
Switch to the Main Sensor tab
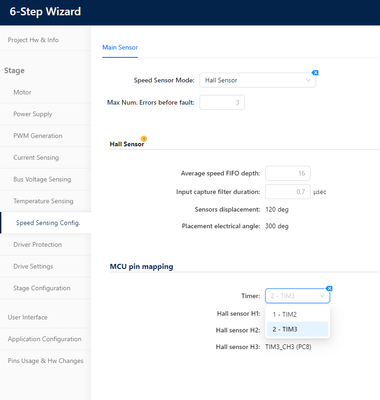click(x=120, y=47)
